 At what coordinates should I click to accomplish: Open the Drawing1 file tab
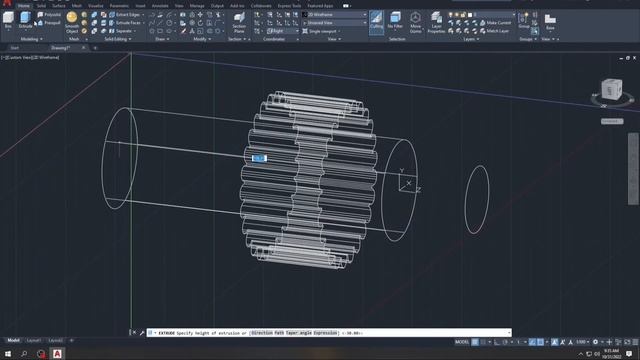click(60, 48)
